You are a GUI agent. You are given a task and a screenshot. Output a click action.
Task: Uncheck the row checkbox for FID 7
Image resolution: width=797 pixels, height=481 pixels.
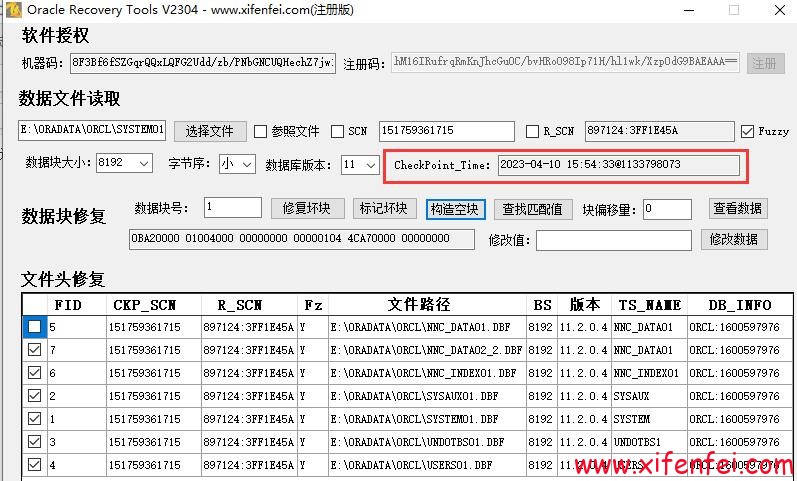pos(35,350)
